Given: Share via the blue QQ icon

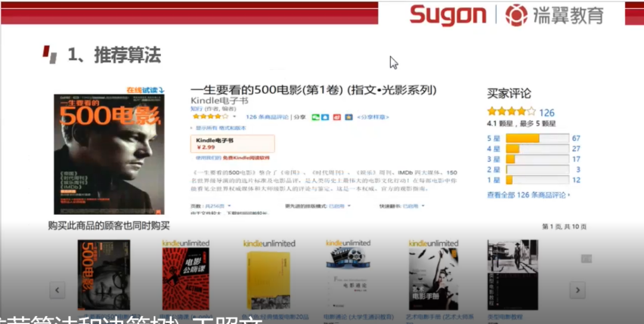Looking at the screenshot, I should (325, 117).
